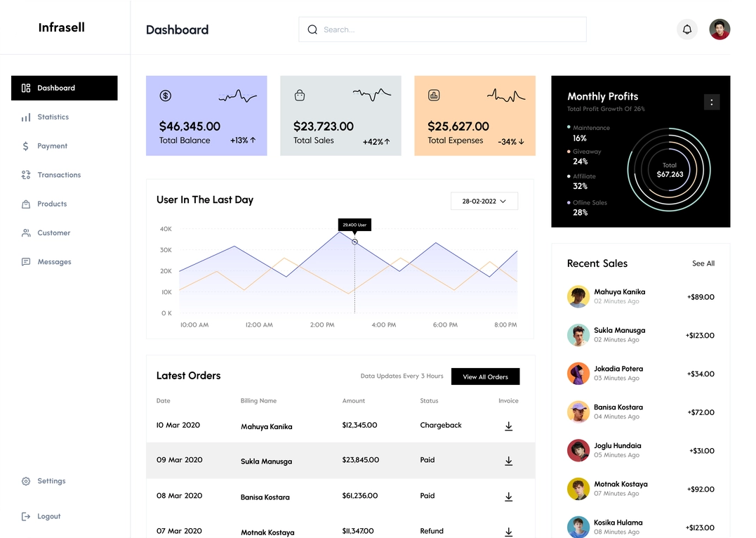The image size is (756, 538).
Task: Select Messages from the sidebar
Action: (x=54, y=262)
